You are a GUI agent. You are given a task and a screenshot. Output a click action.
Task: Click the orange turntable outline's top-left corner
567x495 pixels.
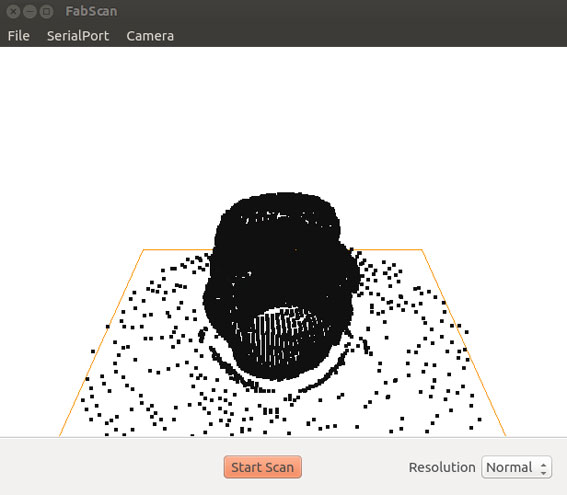(x=144, y=249)
